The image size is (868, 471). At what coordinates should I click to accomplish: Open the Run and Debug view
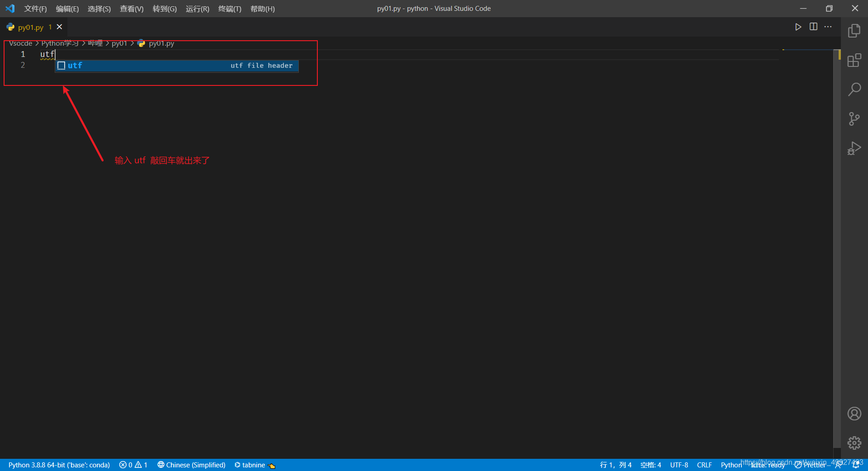tap(854, 148)
